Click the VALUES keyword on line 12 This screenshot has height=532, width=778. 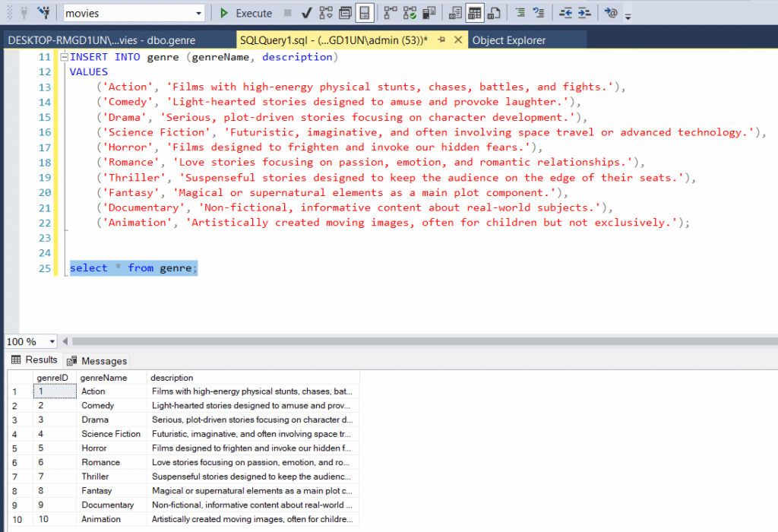point(88,72)
